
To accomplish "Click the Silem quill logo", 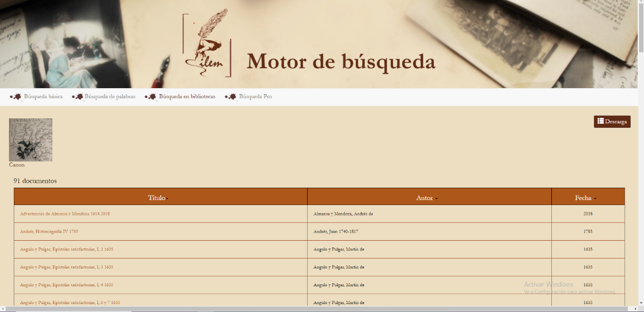I will tap(207, 45).
